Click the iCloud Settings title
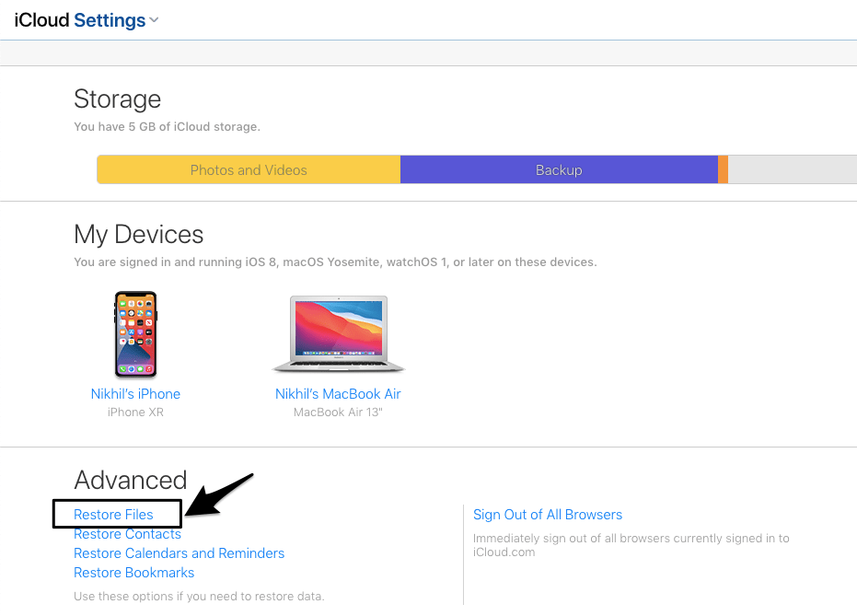Viewport: 857px width, 616px height. 80,20
